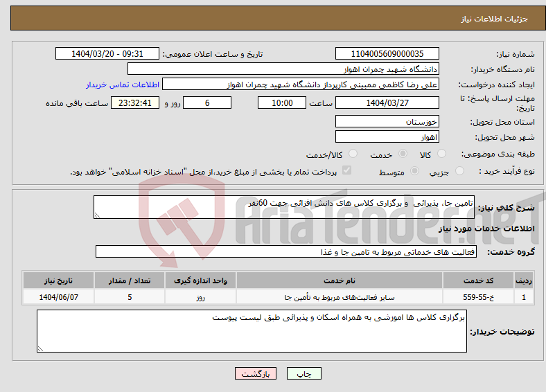
Task: Click the need date cell 1404/06/07
Action: 58,297
